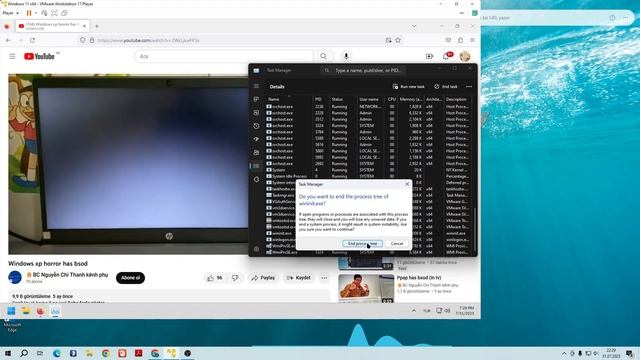Open YouTube guide hamburger menu
Viewport: 640px width, 360px height.
coord(12,56)
